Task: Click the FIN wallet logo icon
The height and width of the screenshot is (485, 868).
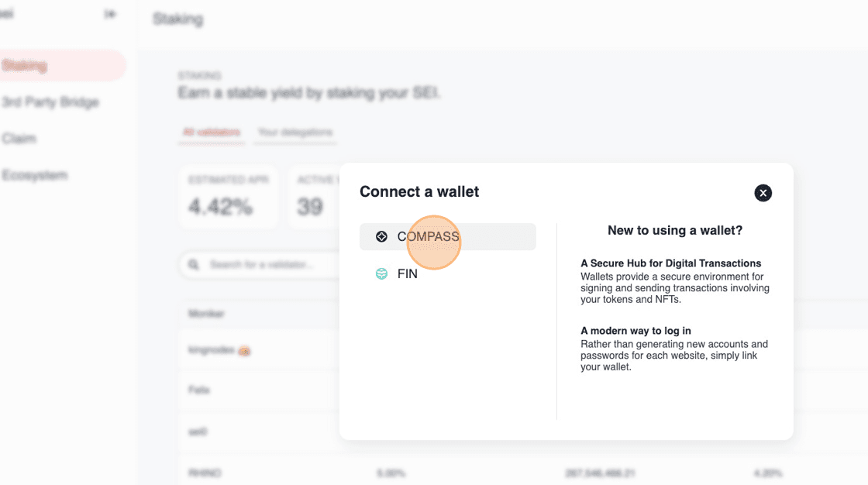Action: pyautogui.click(x=381, y=273)
